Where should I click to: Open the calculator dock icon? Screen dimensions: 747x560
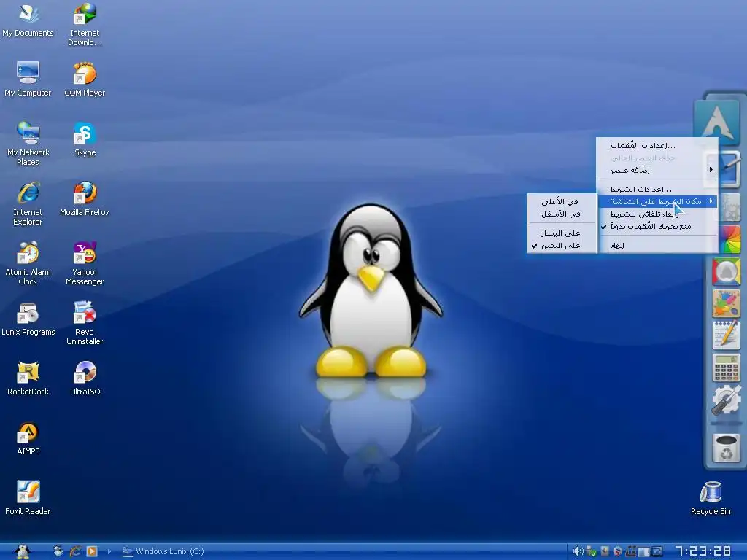coord(726,367)
